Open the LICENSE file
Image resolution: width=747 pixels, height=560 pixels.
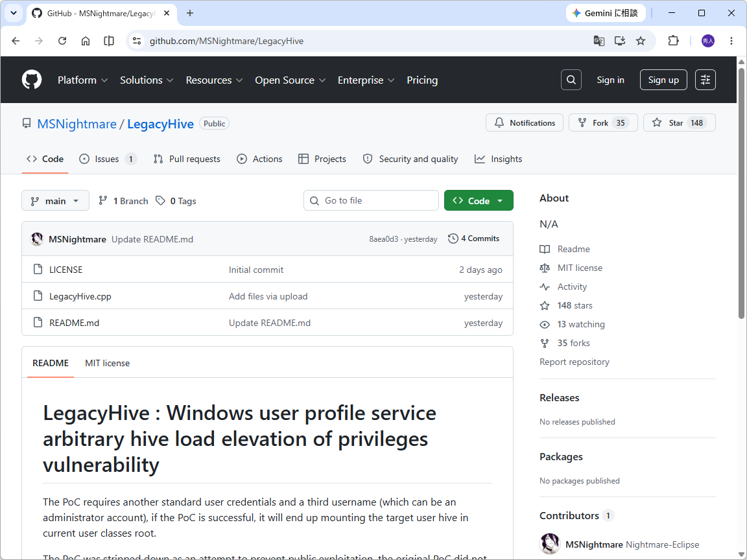65,270
